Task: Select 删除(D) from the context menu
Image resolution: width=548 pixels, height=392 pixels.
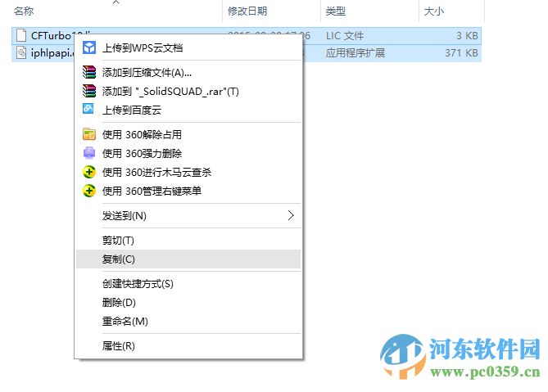Action: click(188, 302)
